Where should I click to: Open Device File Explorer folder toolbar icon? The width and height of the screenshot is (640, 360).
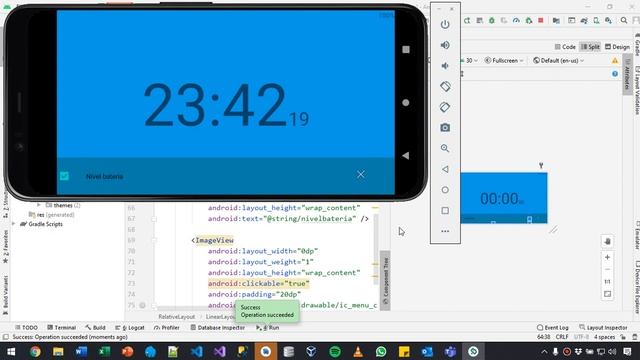click(x=556, y=20)
